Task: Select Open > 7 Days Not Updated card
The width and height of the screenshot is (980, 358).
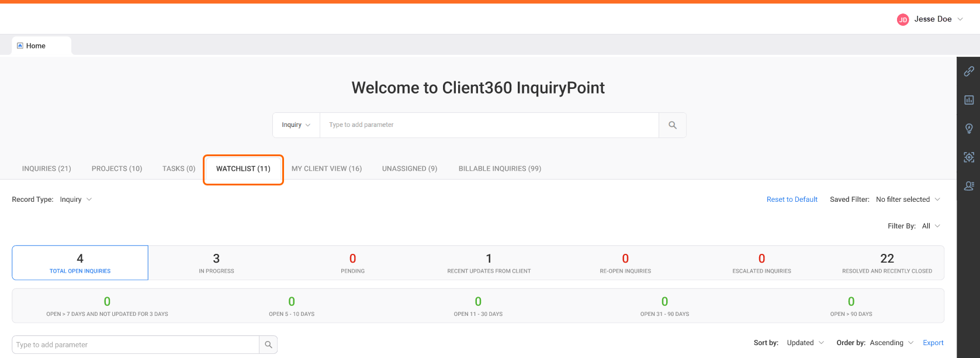Action: point(107,306)
